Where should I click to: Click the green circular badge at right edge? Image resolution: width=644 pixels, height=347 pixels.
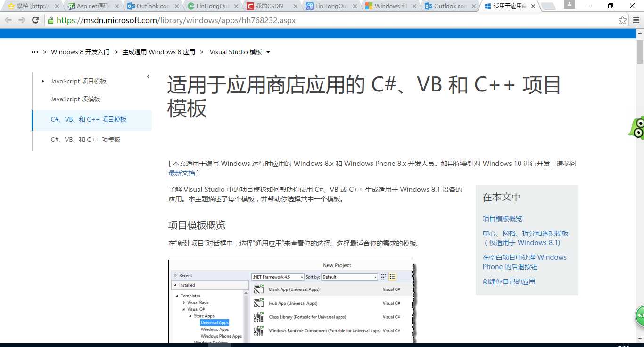coord(639,316)
